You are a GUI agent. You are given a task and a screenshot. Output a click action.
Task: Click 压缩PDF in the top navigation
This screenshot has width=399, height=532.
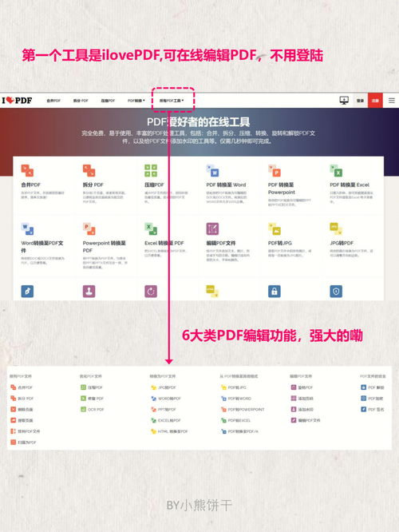pos(108,101)
